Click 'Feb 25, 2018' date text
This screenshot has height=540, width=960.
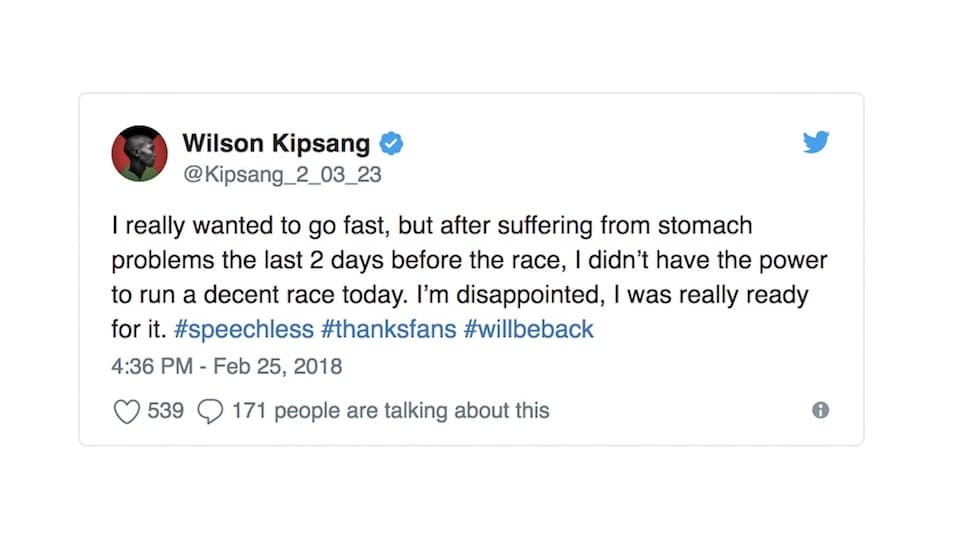click(x=277, y=366)
